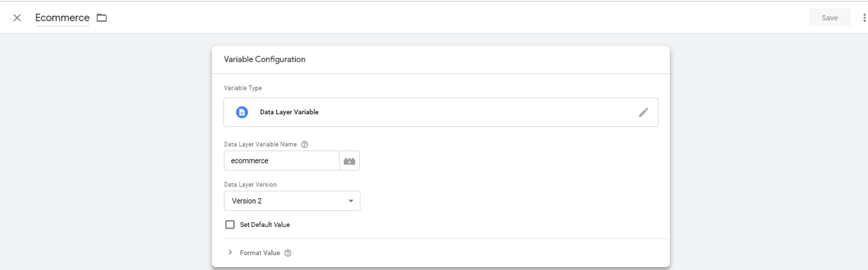Expand the Format Value section
The width and height of the screenshot is (868, 270).
pyautogui.click(x=230, y=252)
